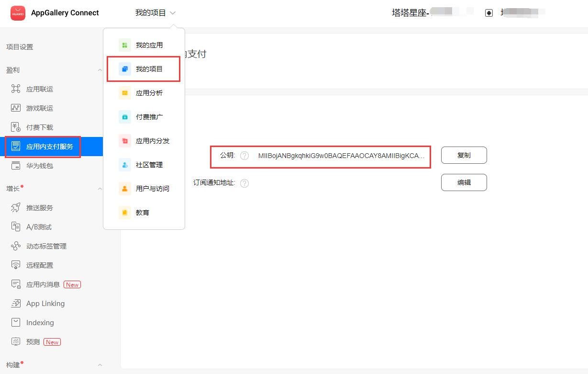The width and height of the screenshot is (588, 374).
Task: Click the Huawei AppGallery Connect logo
Action: point(18,13)
